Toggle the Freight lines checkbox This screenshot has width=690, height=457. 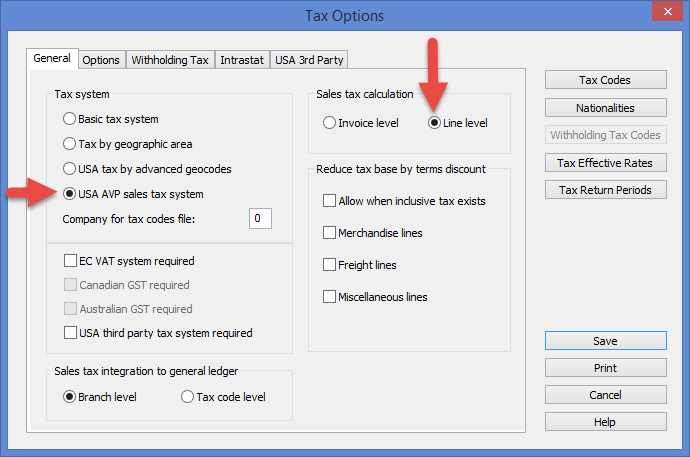(x=330, y=265)
